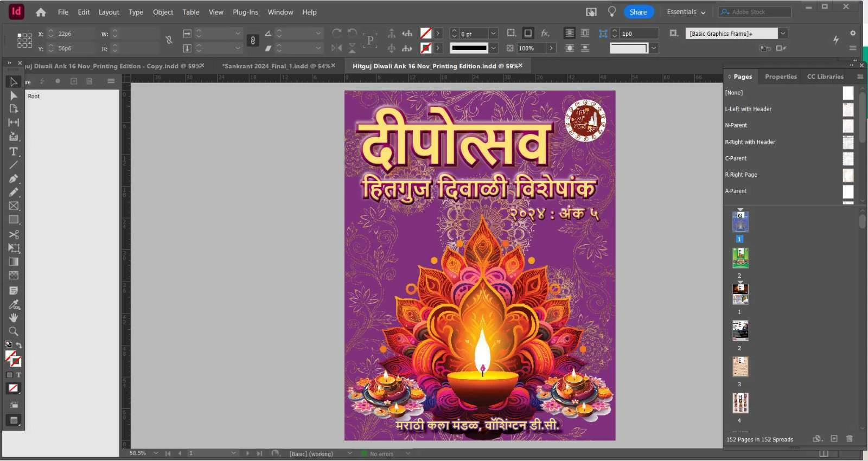Select page 3 thumbnail in Pages panel

coord(740,367)
